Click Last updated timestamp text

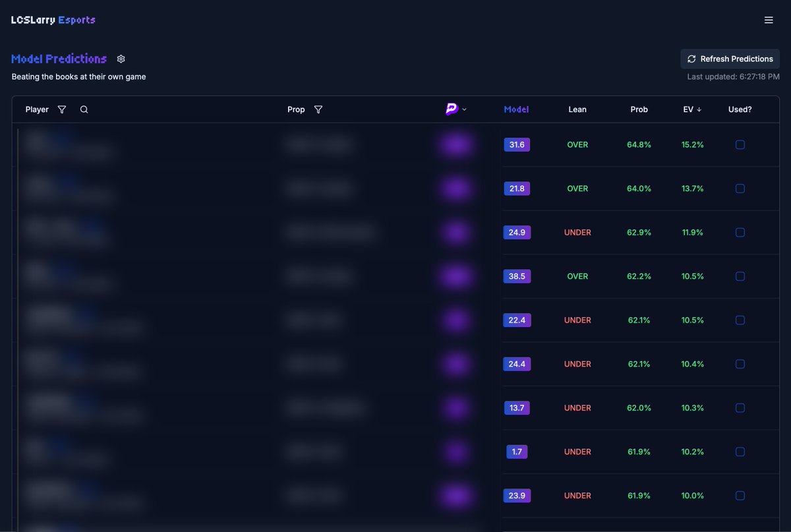tap(733, 76)
